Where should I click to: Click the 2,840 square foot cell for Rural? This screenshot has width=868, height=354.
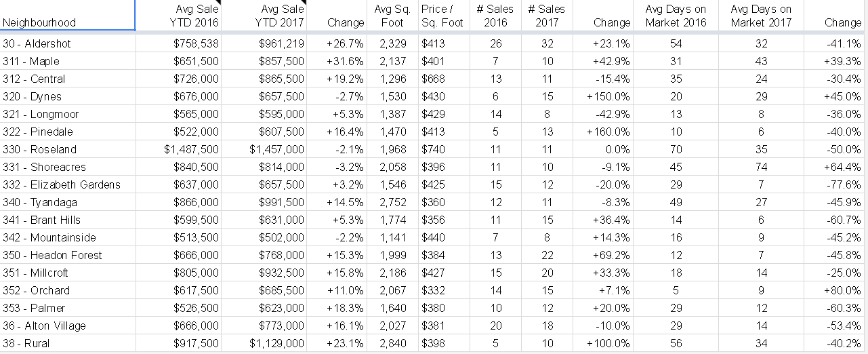coord(392,343)
